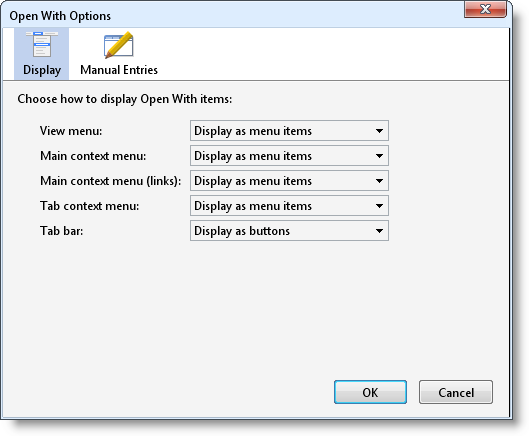This screenshot has width=529, height=436.
Task: Click the 'Display as buttons' combo box text
Action: tap(242, 231)
